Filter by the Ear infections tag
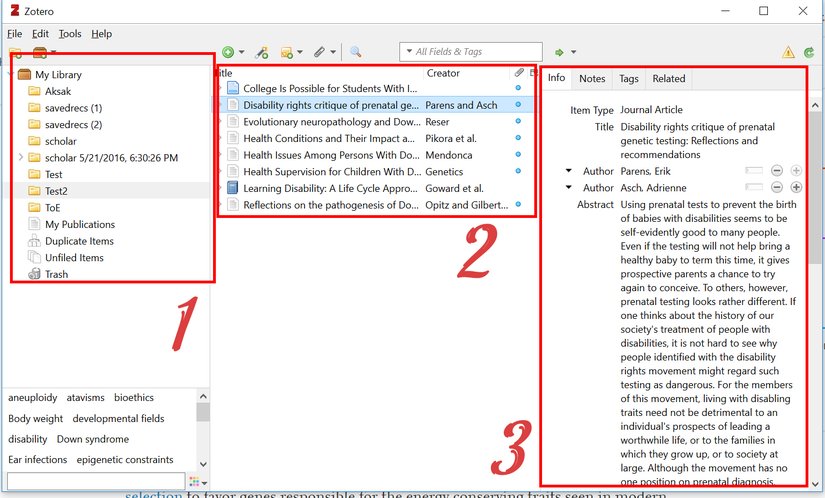 pos(37,460)
